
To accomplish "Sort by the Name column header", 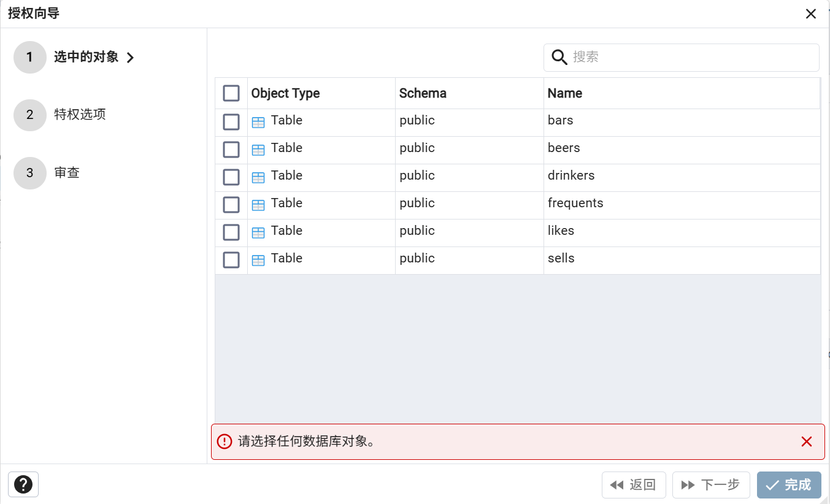I will [564, 93].
